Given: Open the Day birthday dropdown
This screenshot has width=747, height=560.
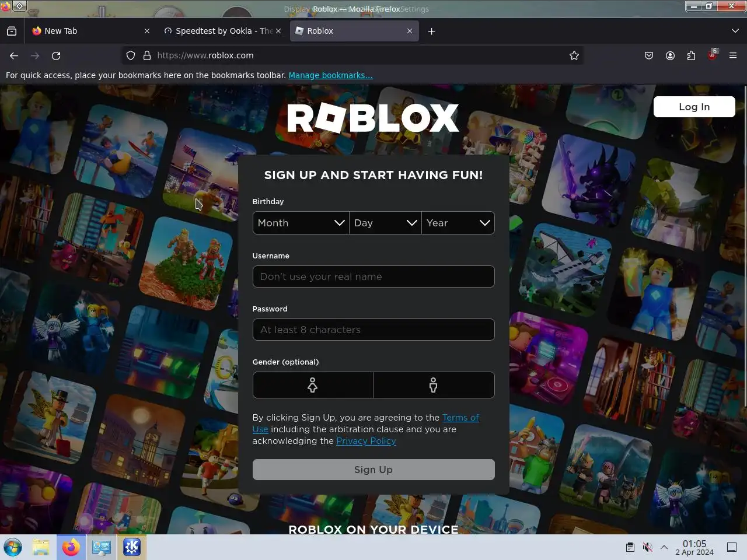Looking at the screenshot, I should pyautogui.click(x=385, y=223).
